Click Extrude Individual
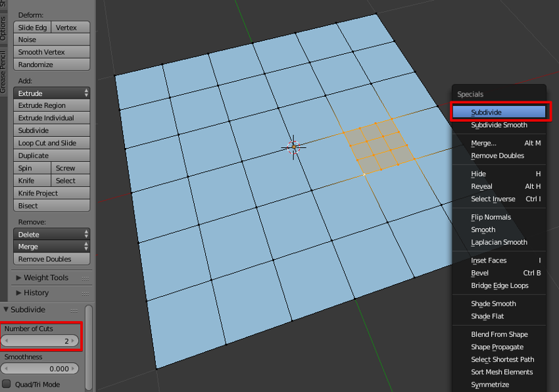This screenshot has height=392, width=559. pos(52,118)
